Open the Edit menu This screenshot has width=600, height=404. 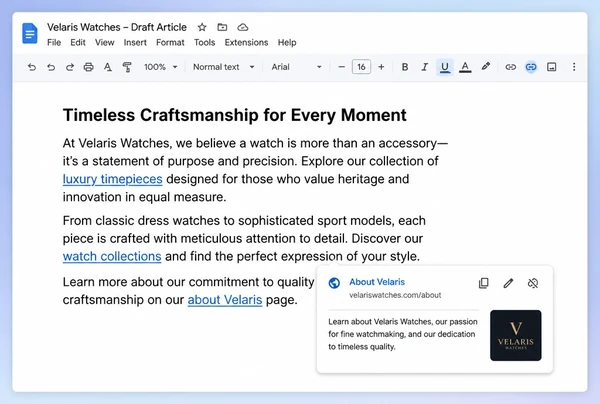pyautogui.click(x=78, y=42)
